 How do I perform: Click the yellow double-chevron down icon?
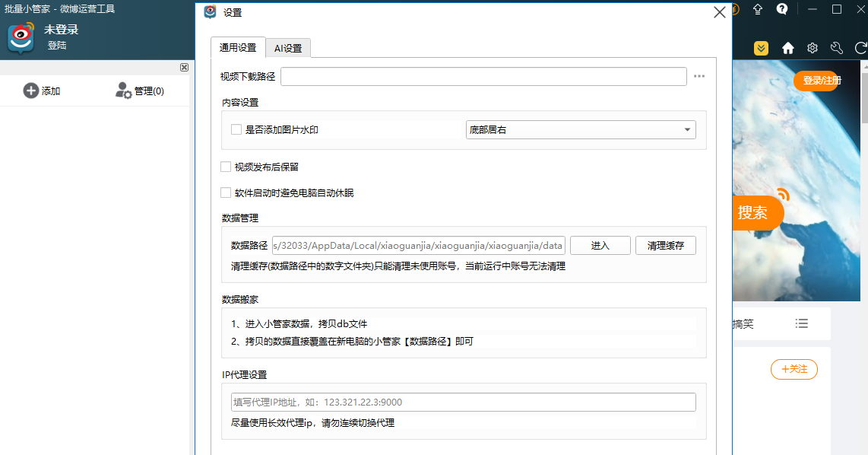pos(761,48)
